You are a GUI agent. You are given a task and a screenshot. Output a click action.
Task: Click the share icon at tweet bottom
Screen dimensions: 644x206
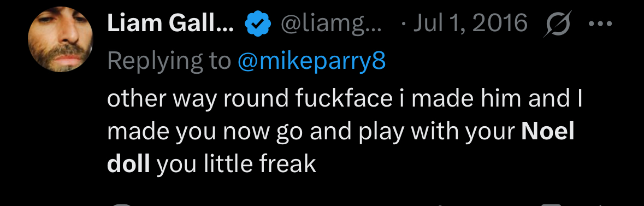602,204
